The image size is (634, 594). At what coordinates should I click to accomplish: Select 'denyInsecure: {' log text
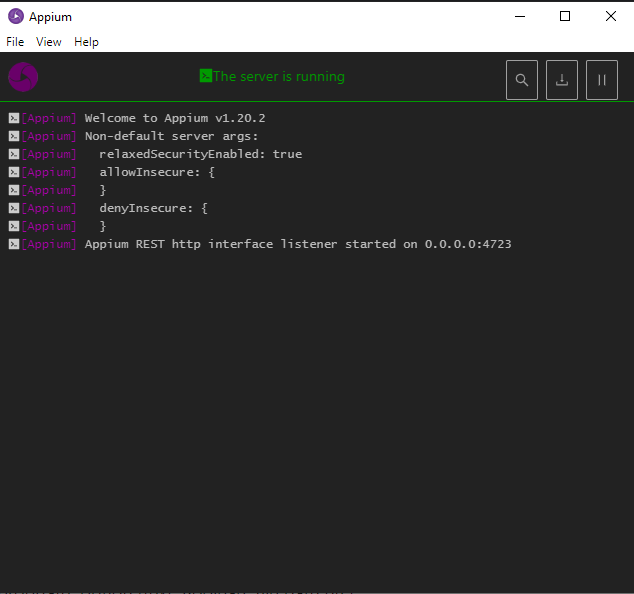[154, 208]
